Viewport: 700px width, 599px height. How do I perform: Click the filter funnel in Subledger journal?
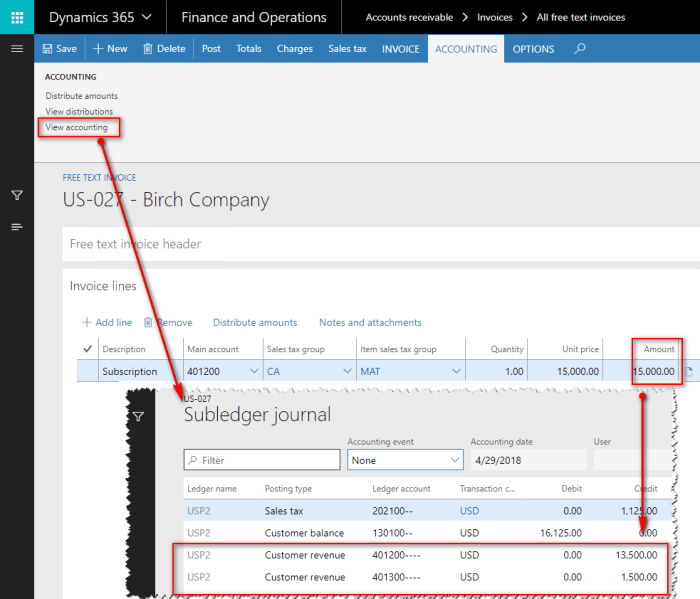click(138, 416)
